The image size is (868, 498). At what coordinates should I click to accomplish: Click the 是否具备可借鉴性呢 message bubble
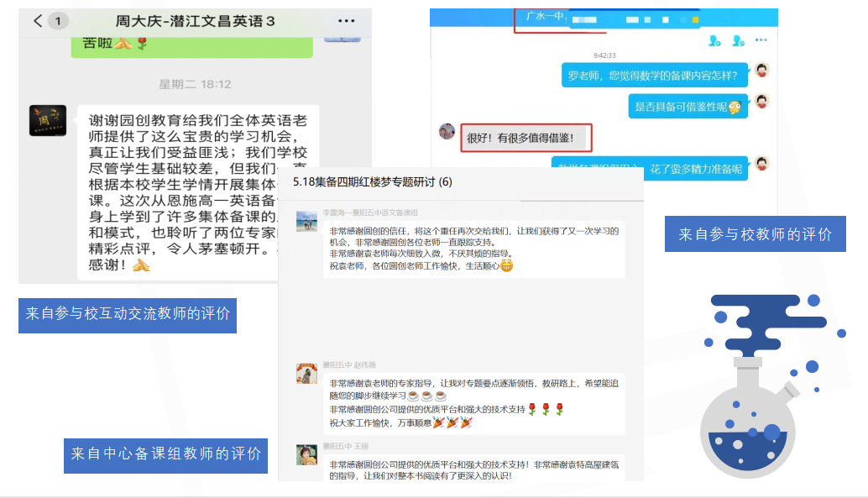click(x=688, y=107)
